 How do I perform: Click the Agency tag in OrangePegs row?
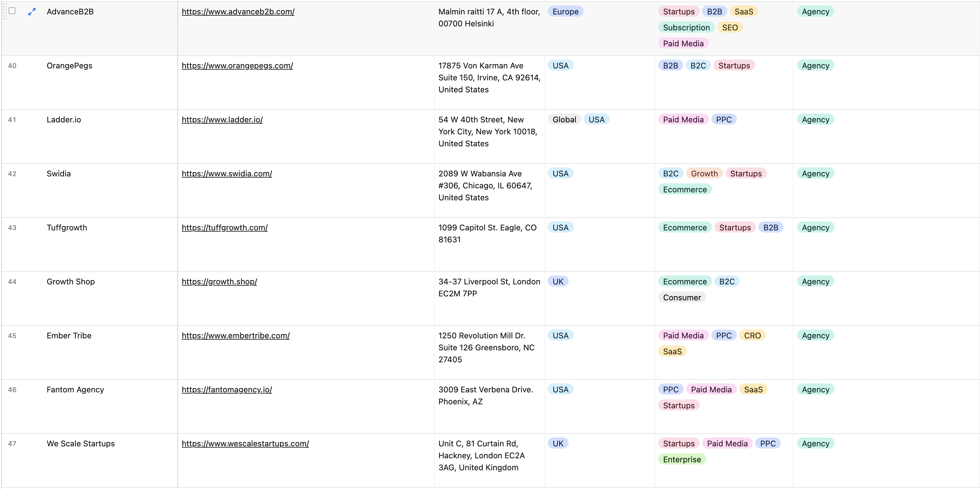[815, 65]
